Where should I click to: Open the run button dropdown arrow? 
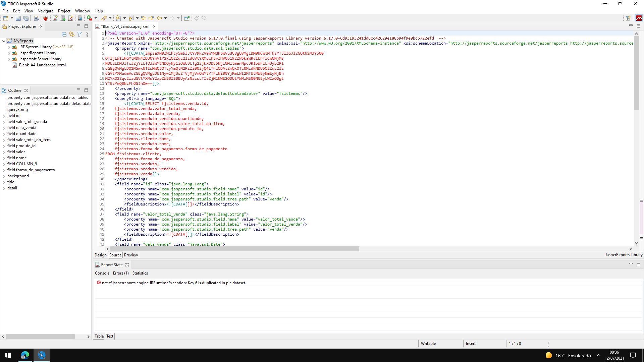pyautogui.click(x=96, y=18)
